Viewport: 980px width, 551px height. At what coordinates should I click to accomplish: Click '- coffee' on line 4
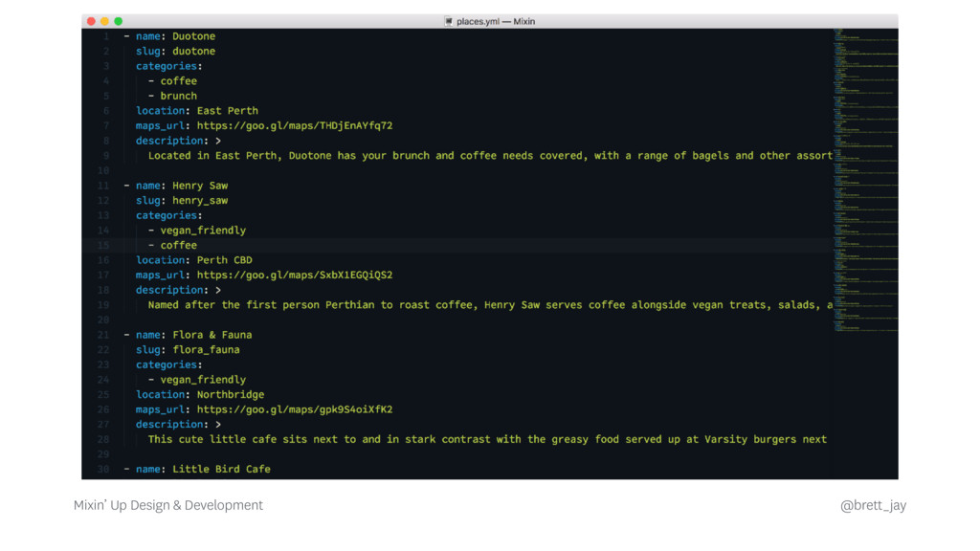(x=172, y=81)
